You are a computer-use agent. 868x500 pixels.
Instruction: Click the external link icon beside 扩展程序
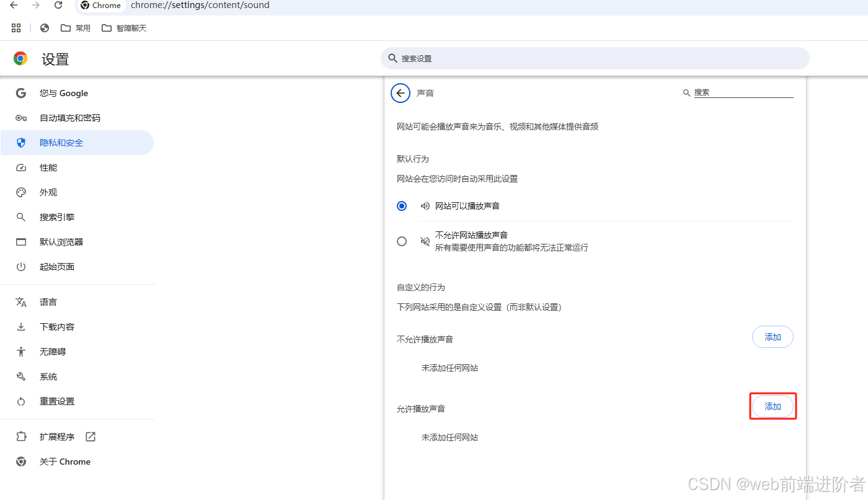point(90,436)
